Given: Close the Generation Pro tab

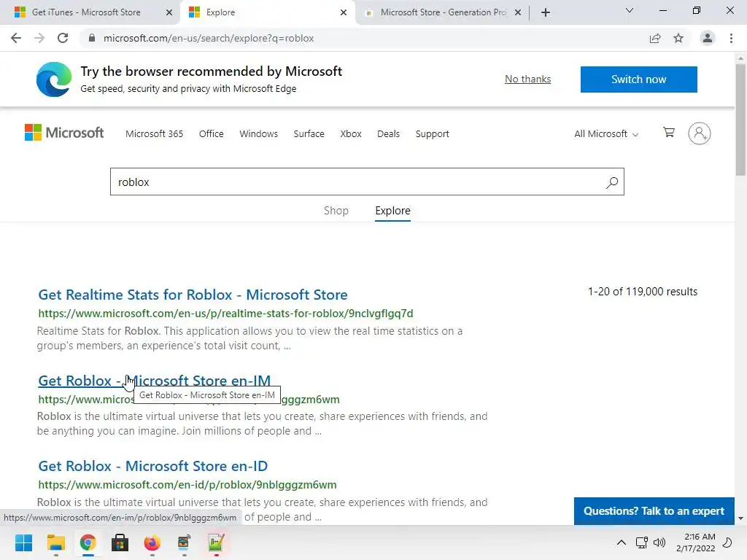Looking at the screenshot, I should pos(518,12).
